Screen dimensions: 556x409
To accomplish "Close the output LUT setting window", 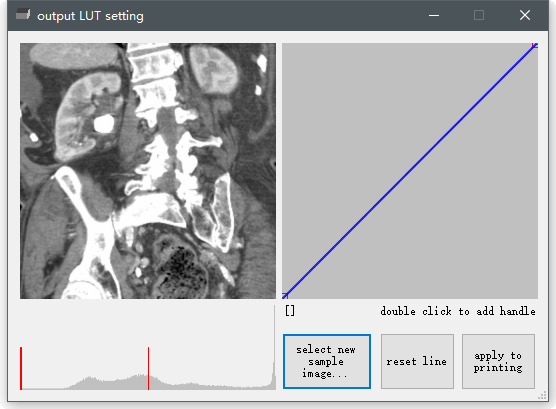I will (x=525, y=15).
